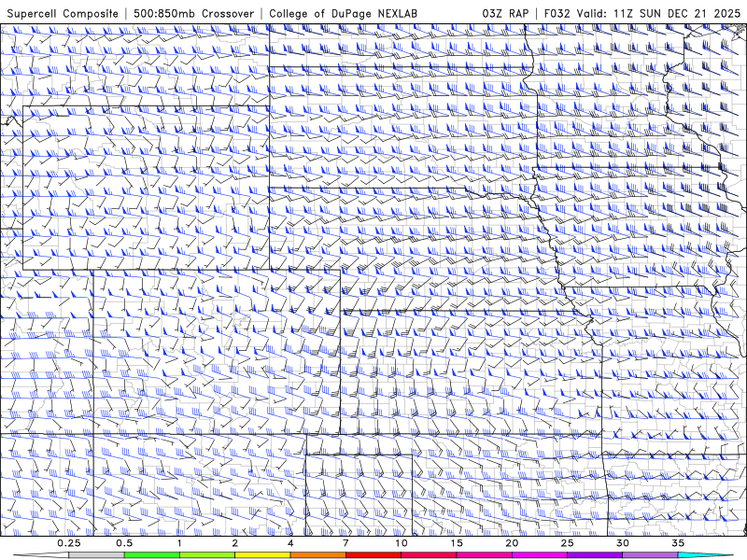Click the 'Supercell Composite' title text

tap(63, 13)
